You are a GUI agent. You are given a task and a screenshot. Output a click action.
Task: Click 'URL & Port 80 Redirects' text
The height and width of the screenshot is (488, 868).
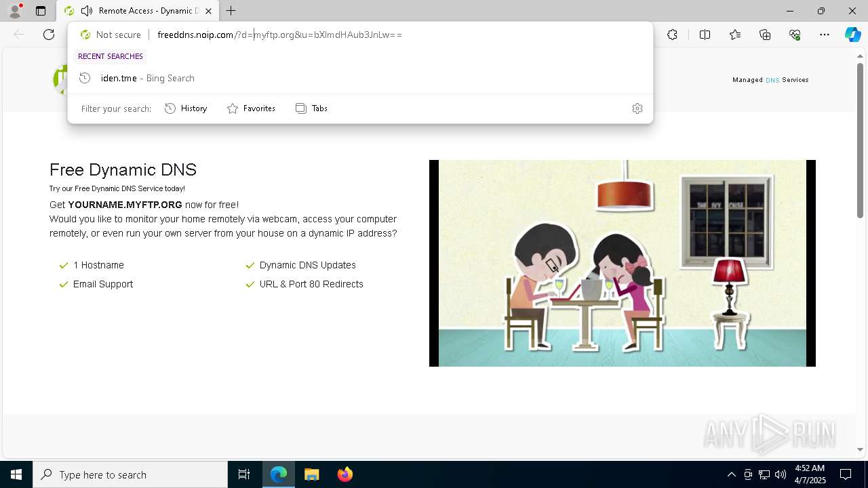tap(311, 284)
